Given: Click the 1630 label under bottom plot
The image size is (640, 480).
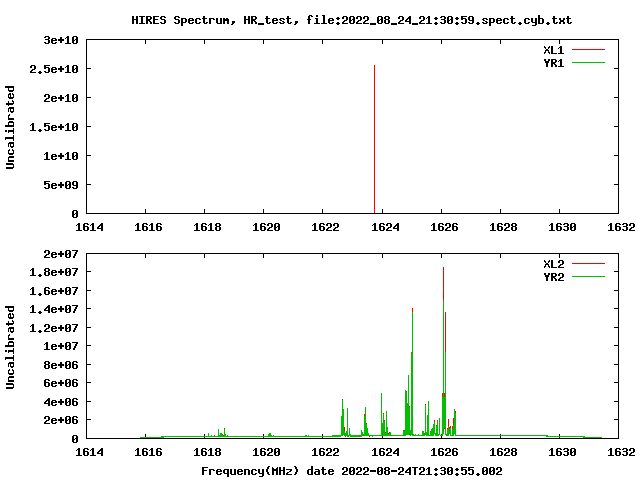Looking at the screenshot, I should 562,452.
